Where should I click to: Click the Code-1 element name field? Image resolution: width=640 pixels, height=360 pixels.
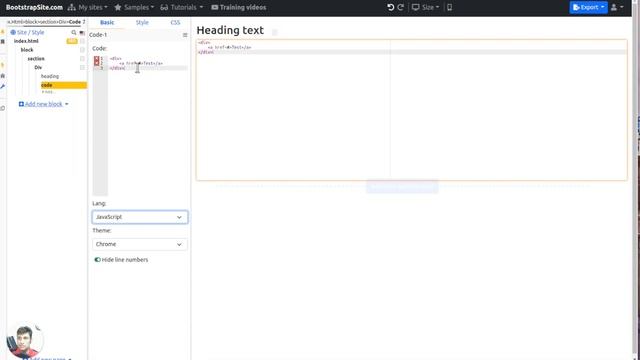[135, 35]
